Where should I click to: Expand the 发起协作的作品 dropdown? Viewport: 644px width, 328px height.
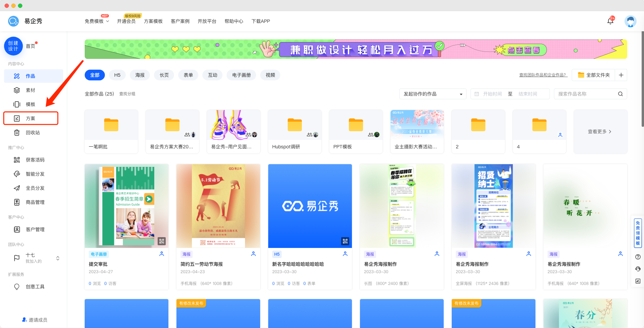[433, 94]
